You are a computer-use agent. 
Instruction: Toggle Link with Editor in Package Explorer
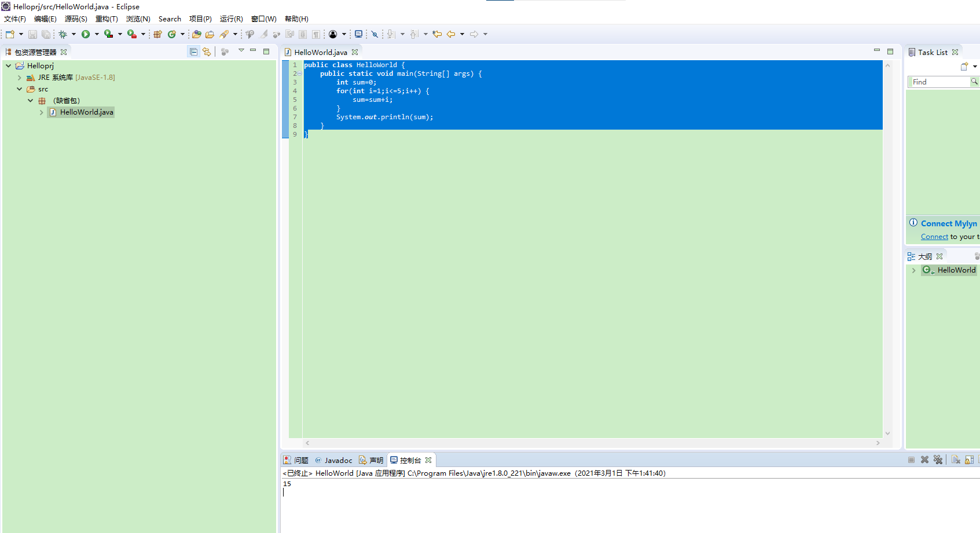[x=207, y=51]
